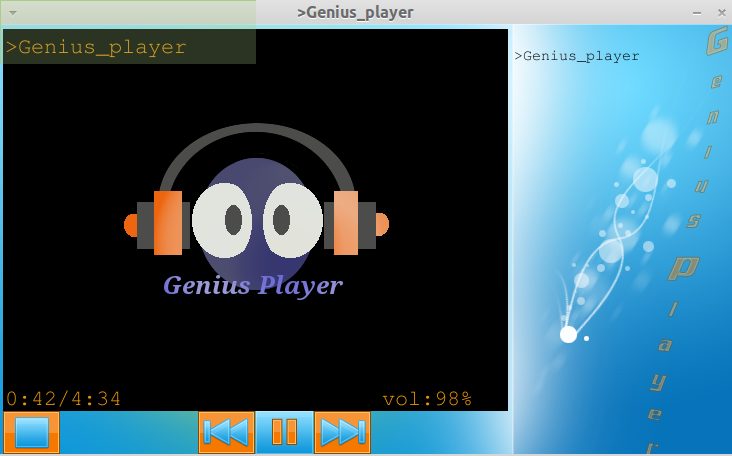The width and height of the screenshot is (732, 456).
Task: Open the window menu arrow in title bar
Action: click(13, 13)
